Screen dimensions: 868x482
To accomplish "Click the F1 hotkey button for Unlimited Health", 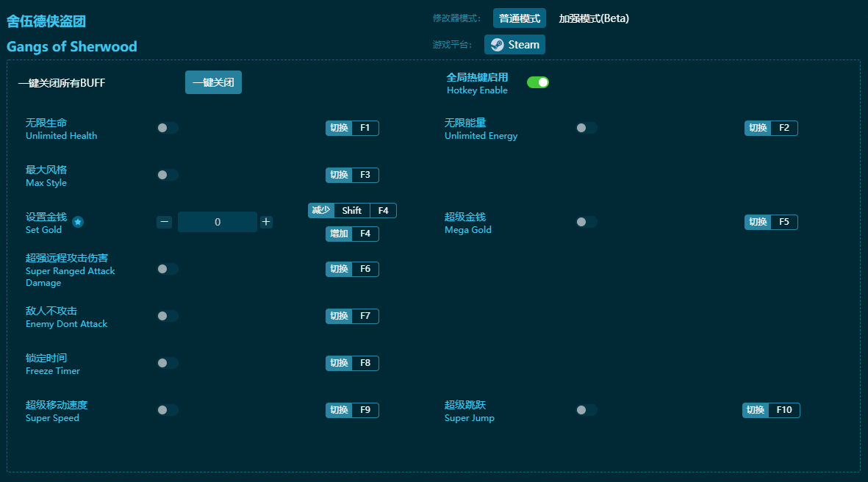I will (x=365, y=128).
